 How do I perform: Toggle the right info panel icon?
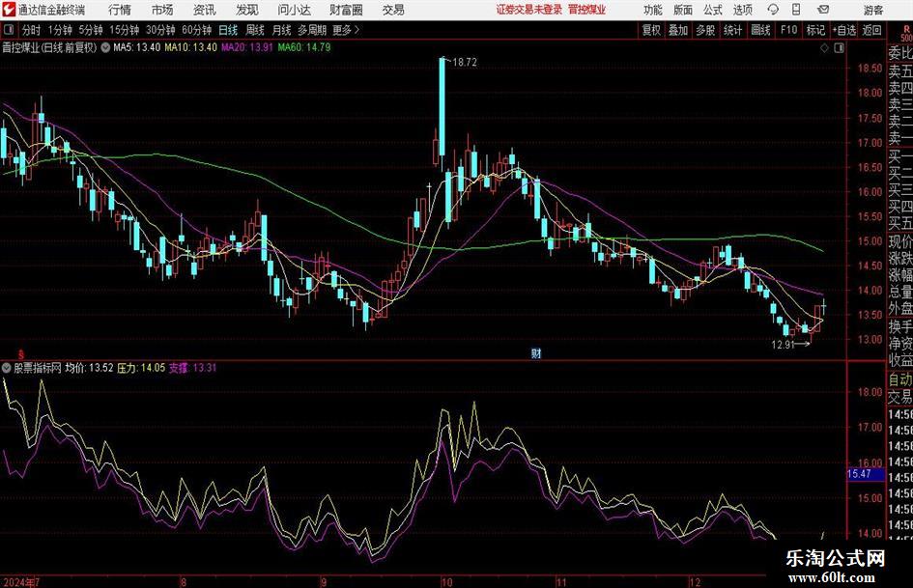839,48
